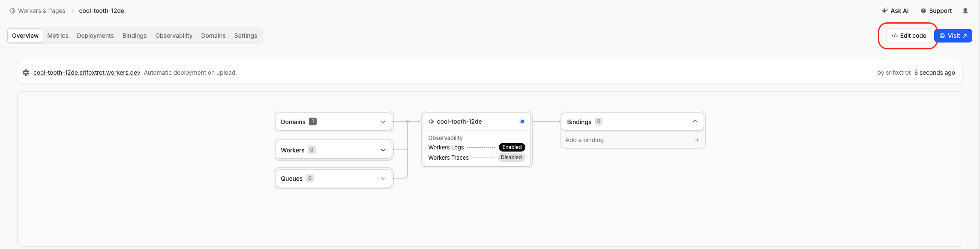Click the Queues count badge showing 0
This screenshot has width=980, height=249.
coord(310,178)
